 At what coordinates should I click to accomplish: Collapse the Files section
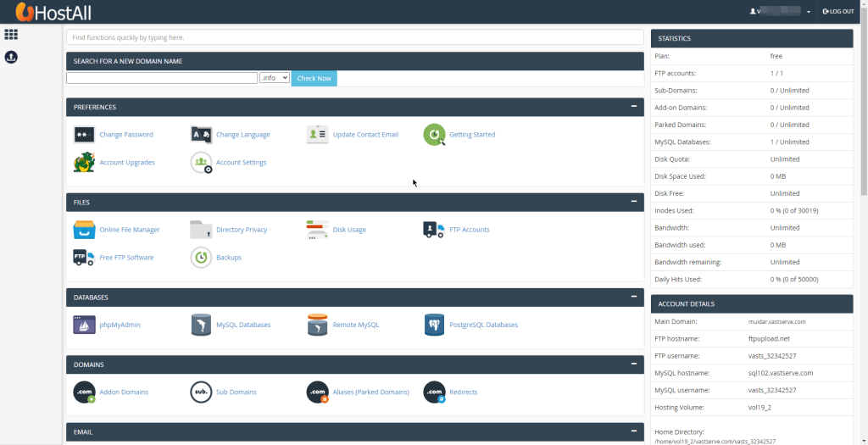click(633, 202)
